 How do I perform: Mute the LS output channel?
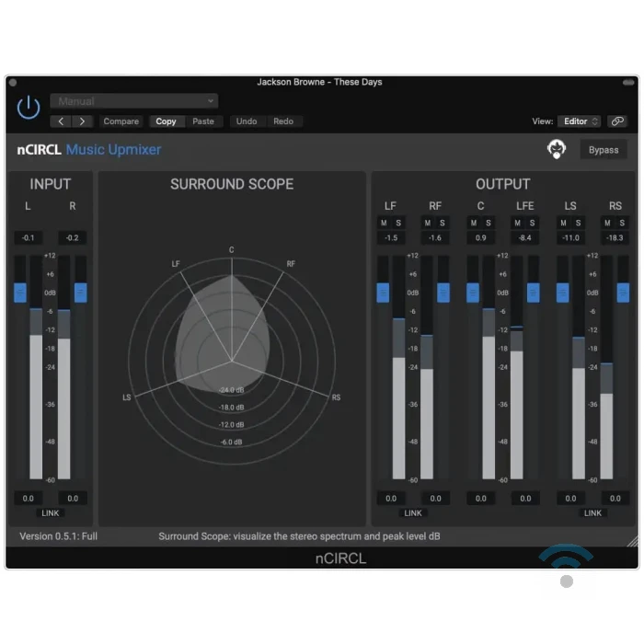click(563, 223)
